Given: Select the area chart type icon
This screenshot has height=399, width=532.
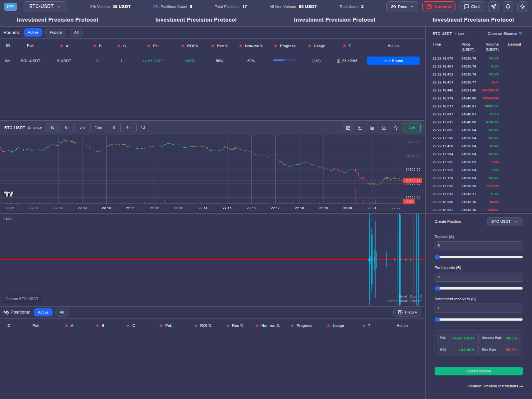Looking at the screenshot, I should pyautogui.click(x=372, y=128).
